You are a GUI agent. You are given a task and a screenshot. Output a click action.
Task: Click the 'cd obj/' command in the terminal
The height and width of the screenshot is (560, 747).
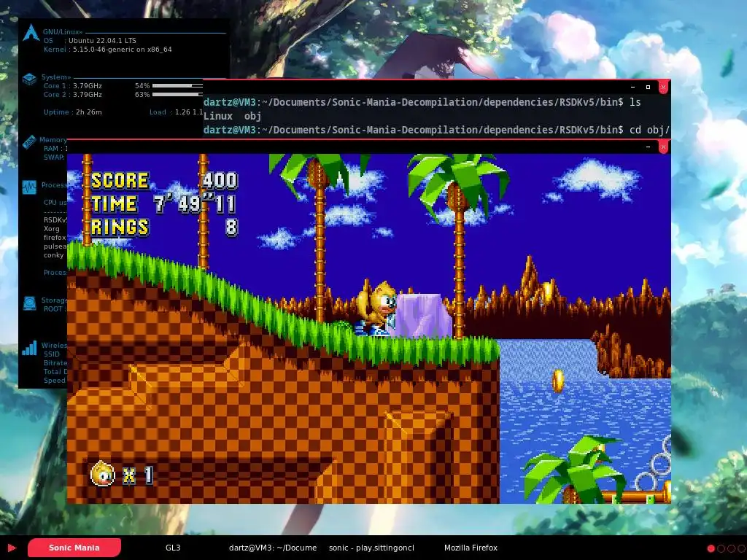coord(649,130)
